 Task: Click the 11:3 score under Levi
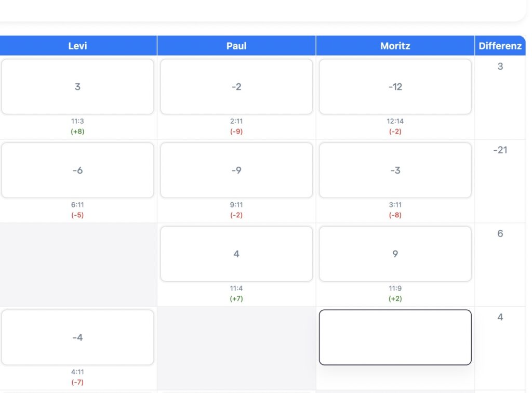click(x=77, y=121)
